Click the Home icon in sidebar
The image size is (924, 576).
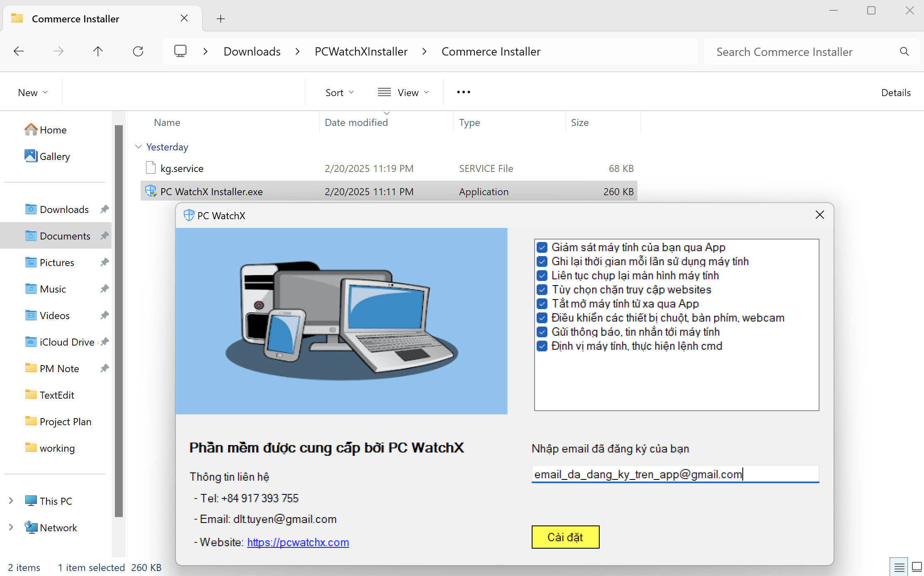pos(31,130)
